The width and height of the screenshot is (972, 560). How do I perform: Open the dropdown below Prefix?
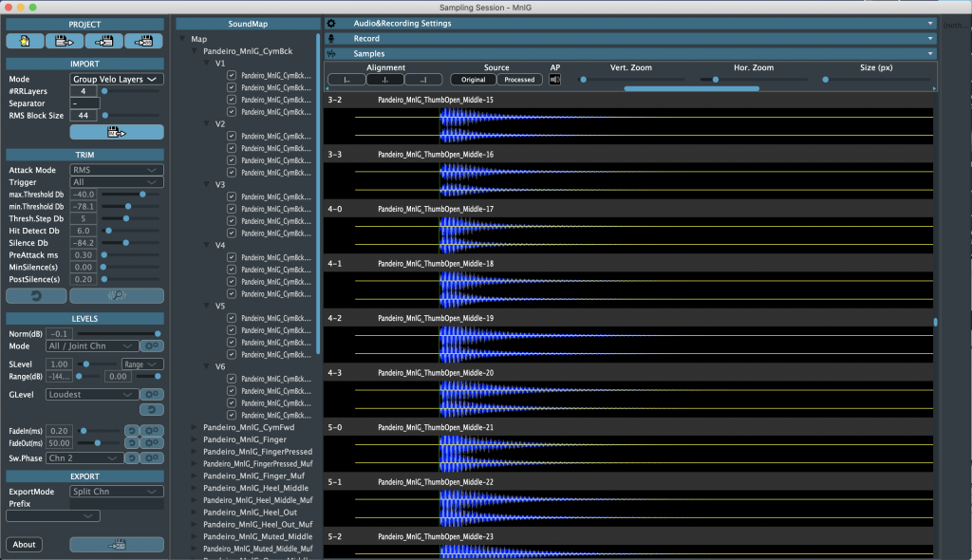coord(53,516)
